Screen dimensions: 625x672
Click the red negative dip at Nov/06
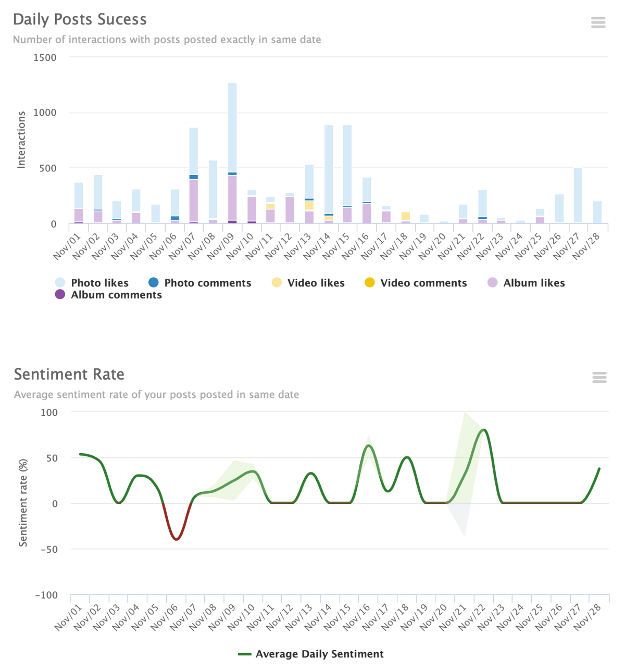click(x=177, y=539)
